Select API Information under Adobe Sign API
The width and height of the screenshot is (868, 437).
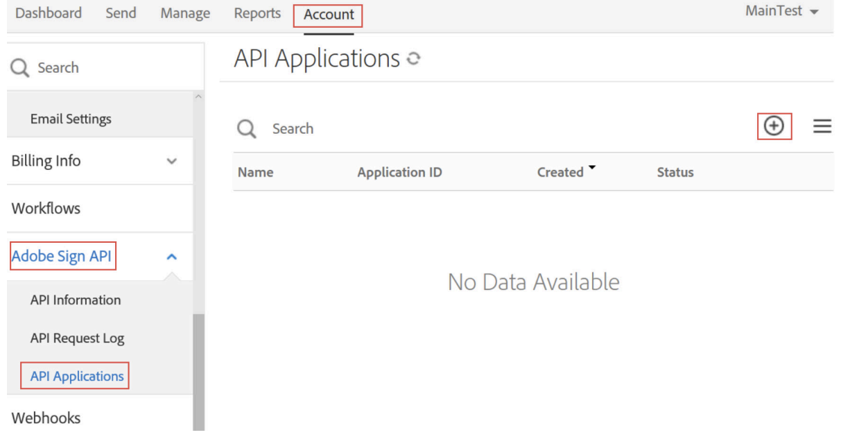click(x=76, y=300)
